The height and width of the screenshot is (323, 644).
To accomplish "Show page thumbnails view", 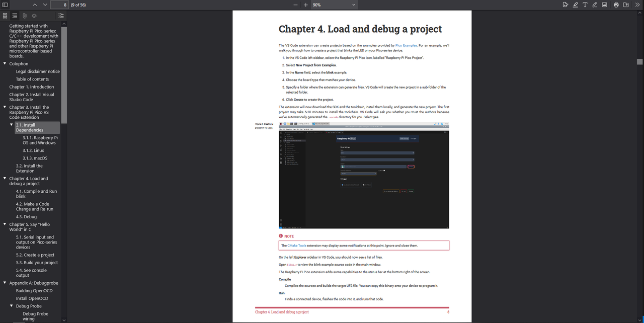I will pyautogui.click(x=5, y=16).
